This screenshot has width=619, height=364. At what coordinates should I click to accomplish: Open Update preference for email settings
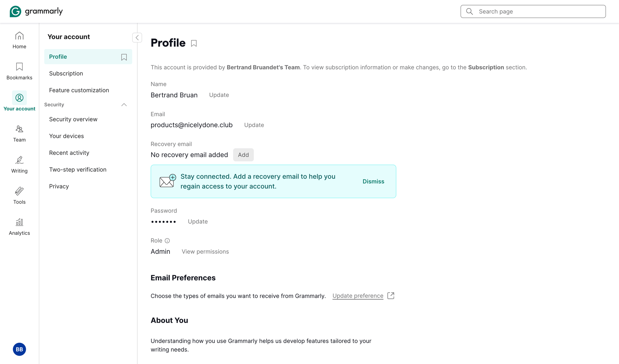(x=358, y=296)
